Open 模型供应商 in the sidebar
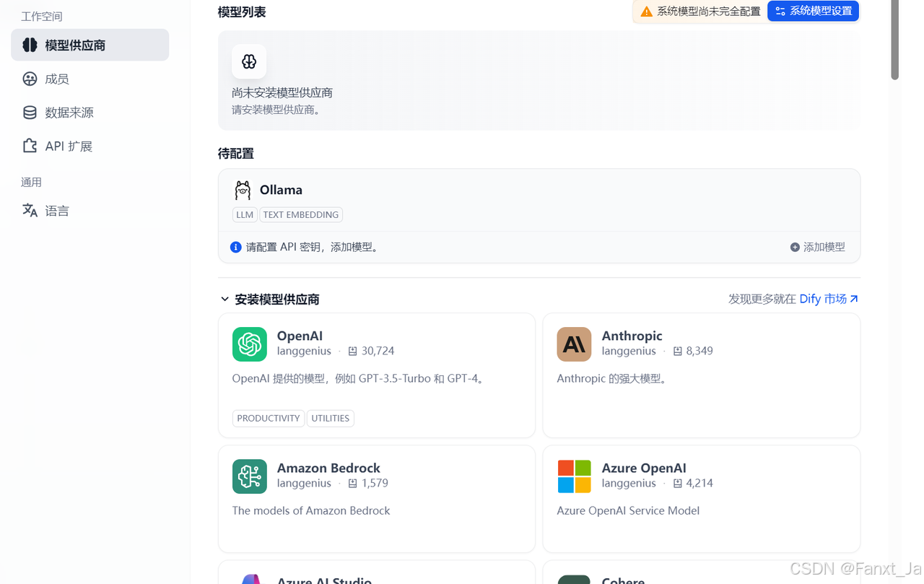The height and width of the screenshot is (584, 924). pyautogui.click(x=90, y=45)
